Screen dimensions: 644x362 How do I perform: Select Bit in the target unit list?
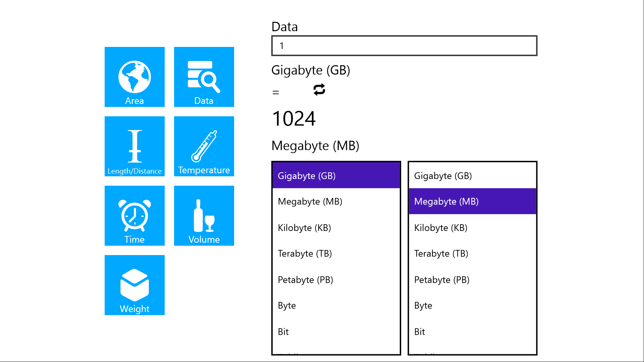pyautogui.click(x=472, y=331)
